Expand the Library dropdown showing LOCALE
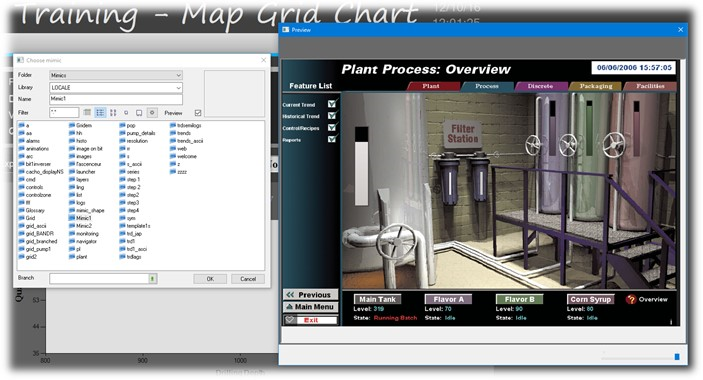Screen dimensions: 703x380 (116, 87)
